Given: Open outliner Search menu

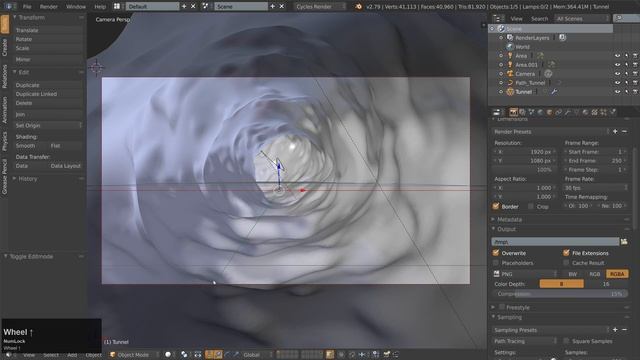Looking at the screenshot, I should tap(539, 19).
